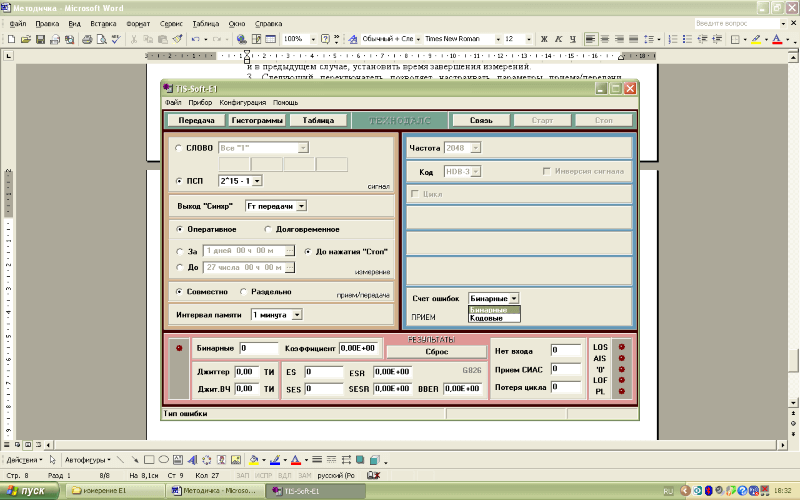Select the Rectangle drawing tool
800x500 pixels.
point(149,460)
